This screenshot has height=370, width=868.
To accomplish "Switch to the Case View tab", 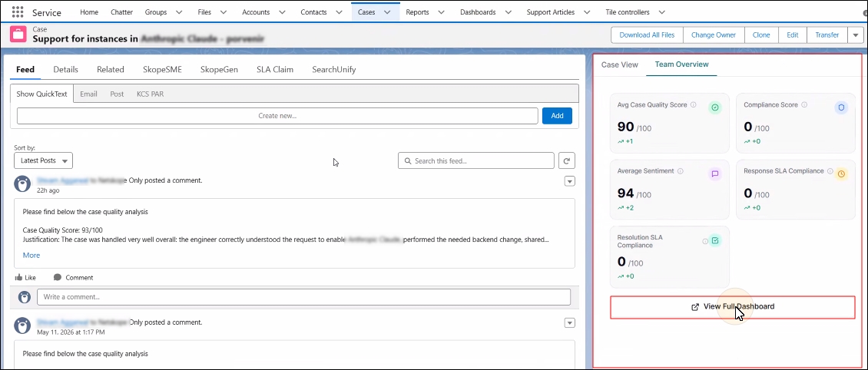I will [x=619, y=64].
